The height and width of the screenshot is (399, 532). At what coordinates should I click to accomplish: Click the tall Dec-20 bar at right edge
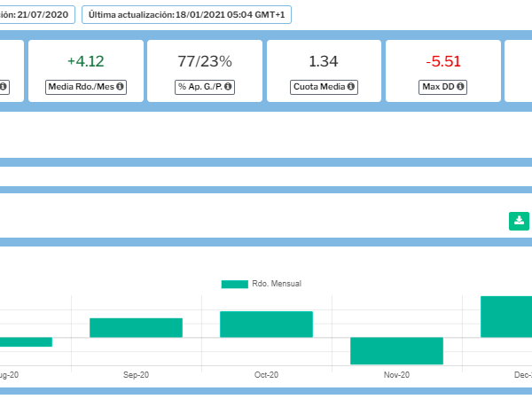tap(506, 317)
